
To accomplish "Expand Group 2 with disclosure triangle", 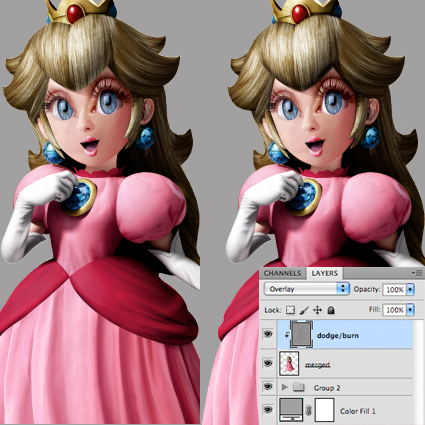I will pyautogui.click(x=284, y=387).
